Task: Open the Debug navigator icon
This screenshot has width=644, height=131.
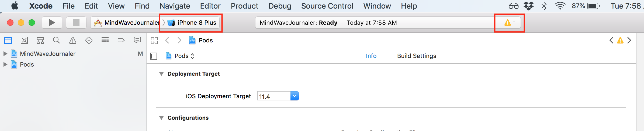Action: click(105, 40)
